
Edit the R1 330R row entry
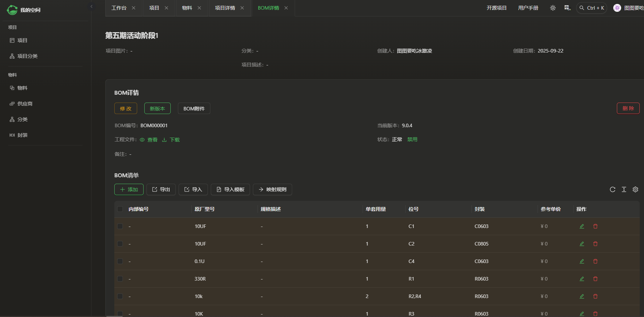(x=581, y=279)
